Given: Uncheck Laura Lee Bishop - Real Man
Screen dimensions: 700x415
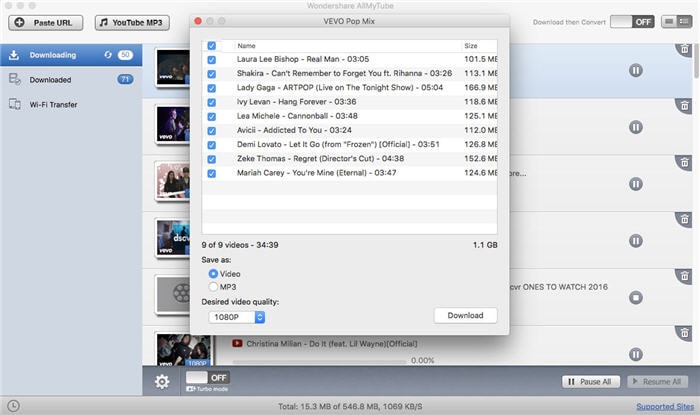Looking at the screenshot, I should pos(212,60).
